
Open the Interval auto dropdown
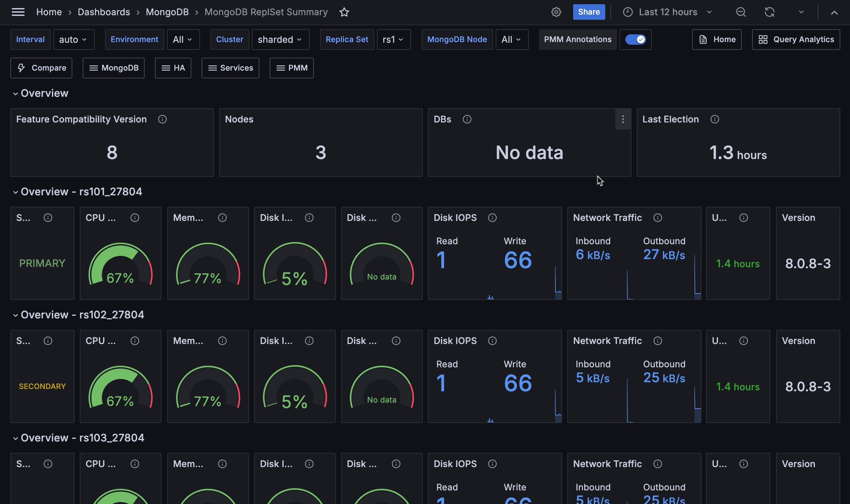pos(73,40)
